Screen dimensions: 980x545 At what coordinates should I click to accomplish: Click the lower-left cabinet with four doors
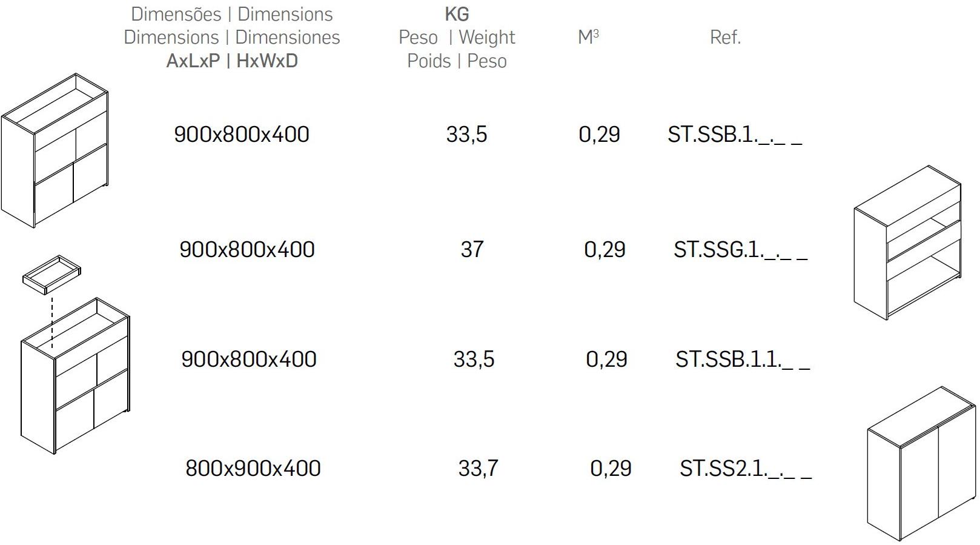[76, 376]
